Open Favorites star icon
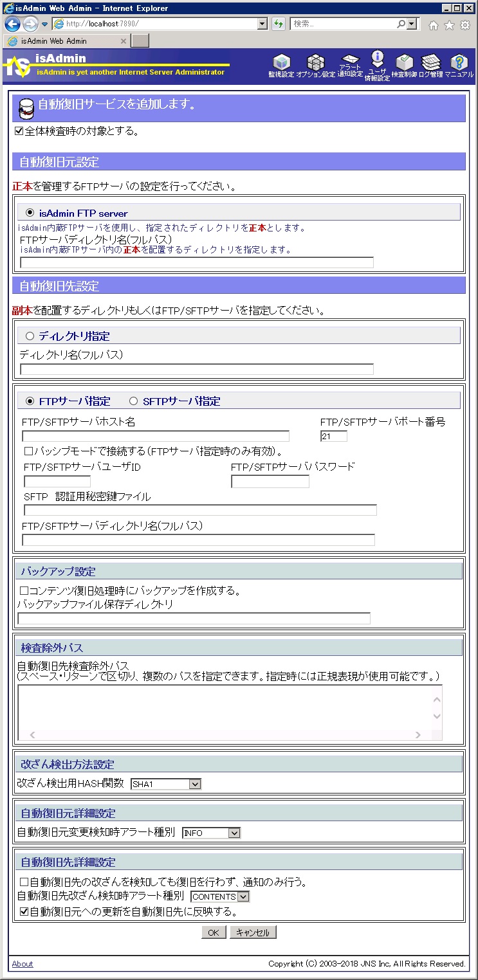This screenshot has height=980, width=478. [449, 25]
